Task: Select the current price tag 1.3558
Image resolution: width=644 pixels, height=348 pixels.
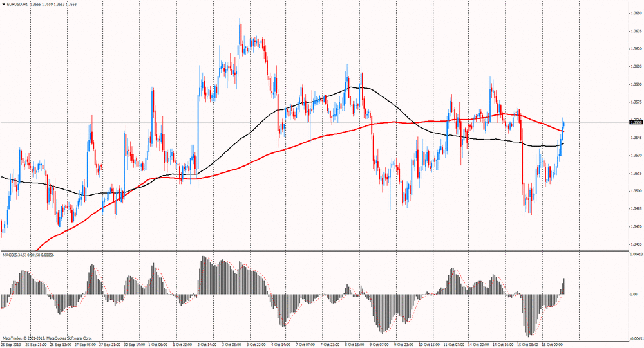Action: tap(636, 122)
